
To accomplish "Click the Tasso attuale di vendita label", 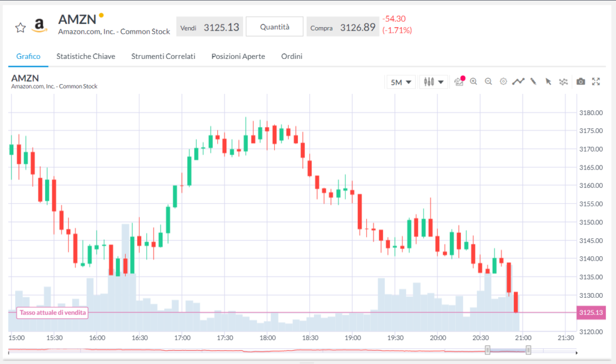I will click(x=52, y=313).
